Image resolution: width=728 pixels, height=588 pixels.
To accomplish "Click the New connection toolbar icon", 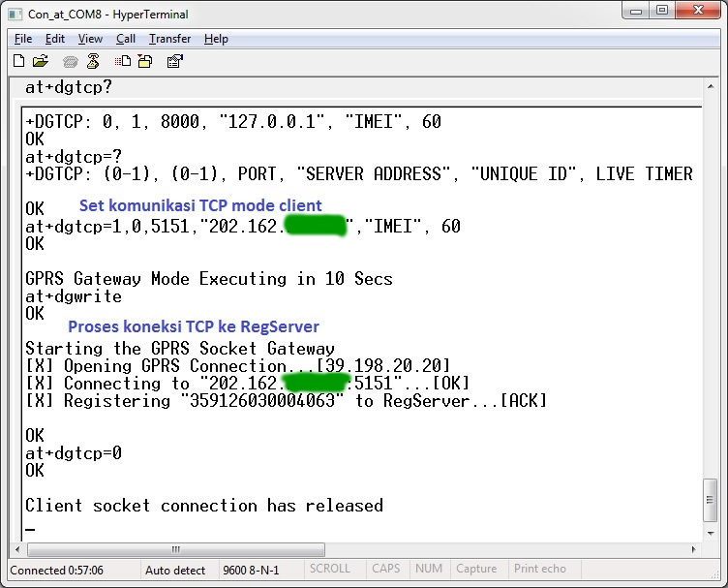I will click(18, 61).
